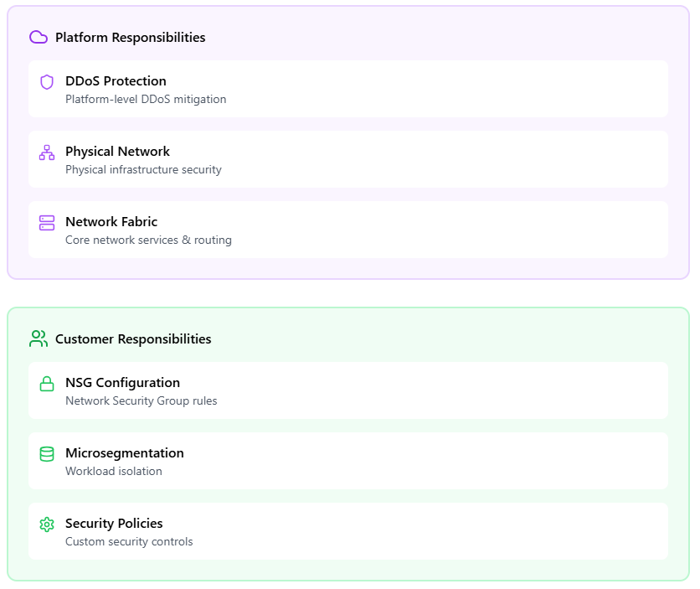
Task: Click the shield icon for DDoS Protection
Action: pyautogui.click(x=47, y=82)
